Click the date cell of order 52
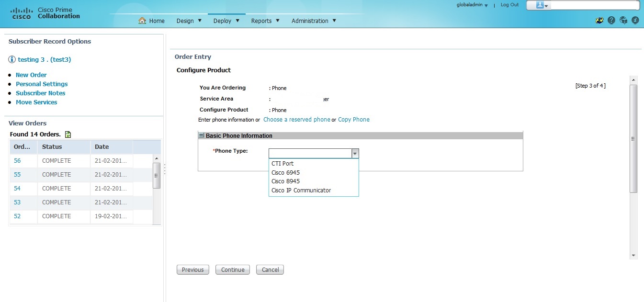Screen dimensions: 644x302 [x=111, y=216]
